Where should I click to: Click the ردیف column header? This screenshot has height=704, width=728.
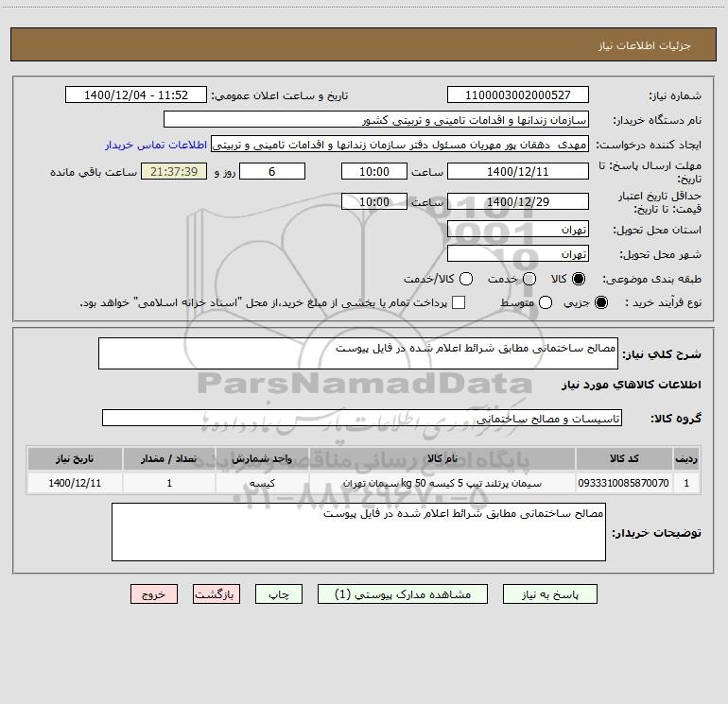click(686, 458)
